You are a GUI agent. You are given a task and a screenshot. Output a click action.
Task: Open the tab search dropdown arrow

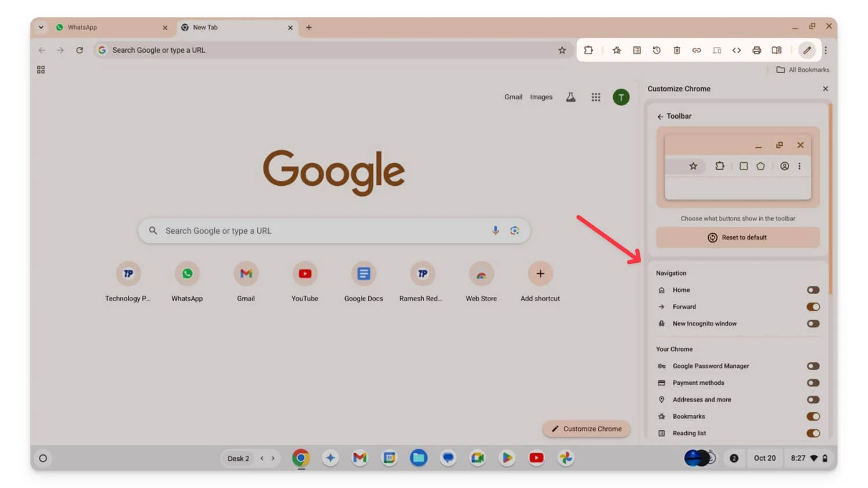(41, 27)
